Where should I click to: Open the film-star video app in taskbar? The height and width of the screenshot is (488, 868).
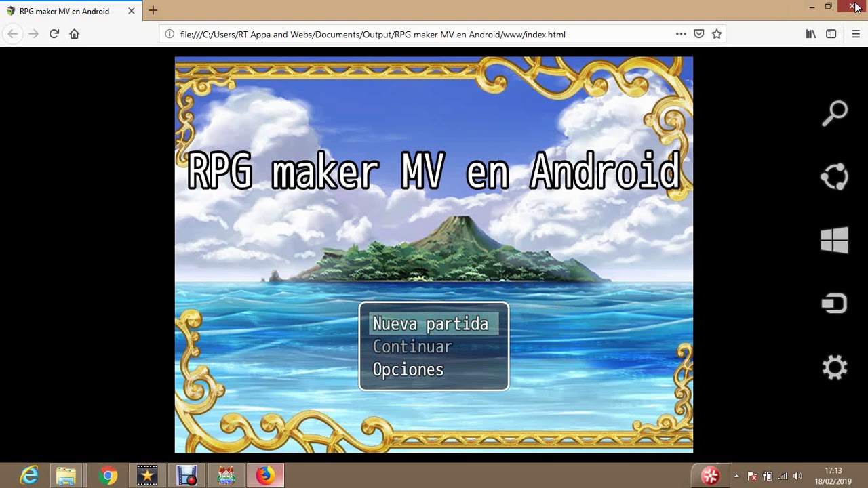click(147, 476)
